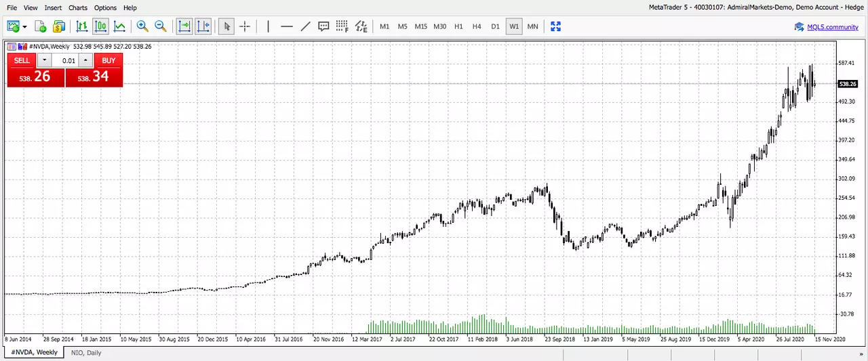The height and width of the screenshot is (361, 868).
Task: Zoom out the chart
Action: coord(161,26)
